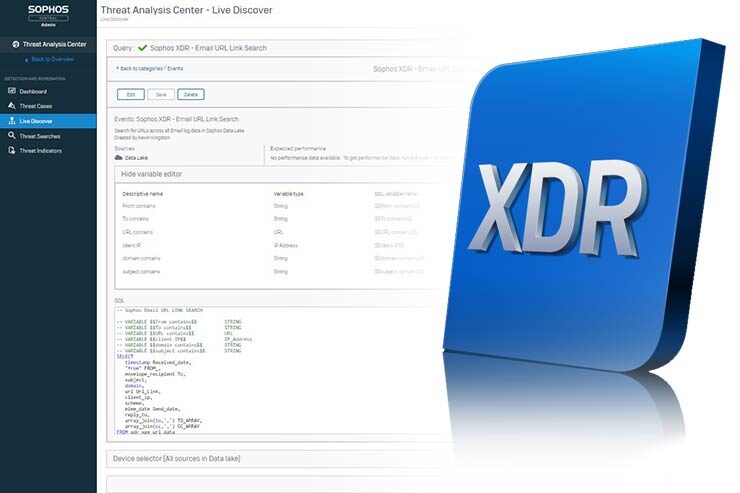Image resolution: width=740 pixels, height=493 pixels.
Task: Click the Threat Analysis Center globe icon
Action: tap(14, 45)
